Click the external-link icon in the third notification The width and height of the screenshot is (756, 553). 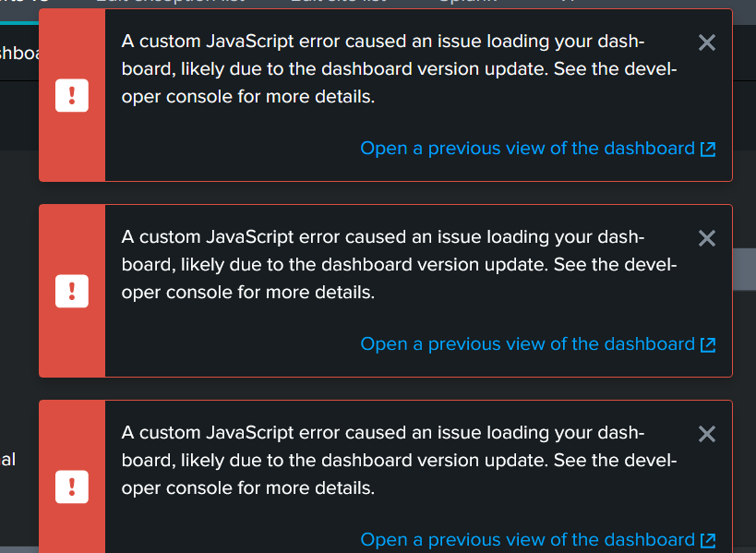click(x=708, y=541)
